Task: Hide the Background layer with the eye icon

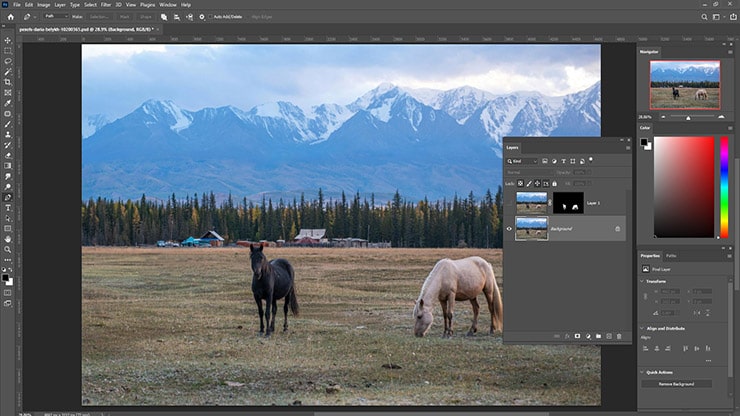Action: pyautogui.click(x=509, y=229)
